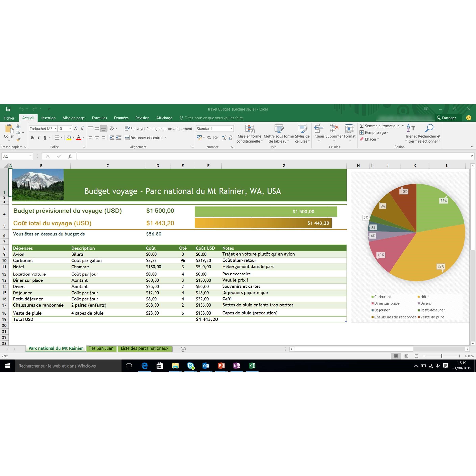The height and width of the screenshot is (476, 476).
Task: Click the Insérer cells button
Action: coord(319,133)
